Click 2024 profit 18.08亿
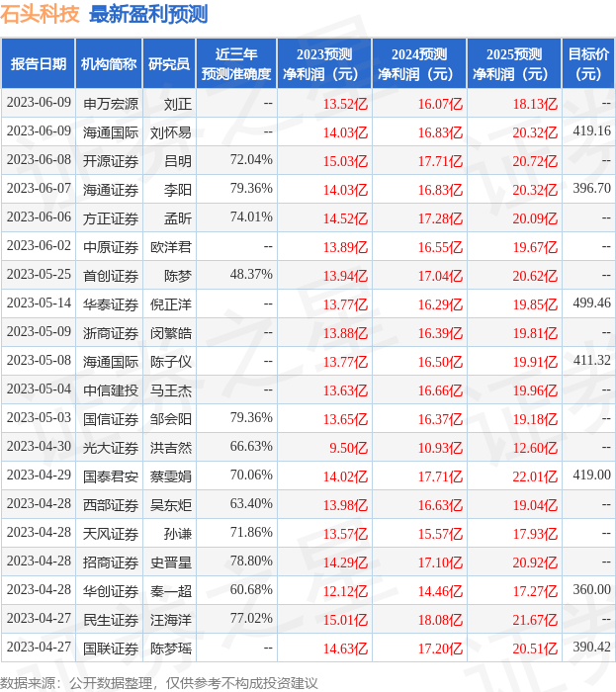 (x=440, y=620)
